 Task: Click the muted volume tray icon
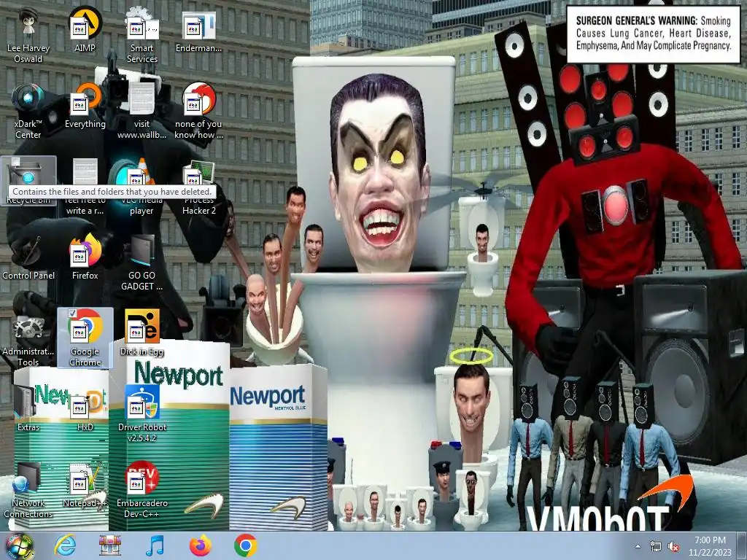click(673, 547)
